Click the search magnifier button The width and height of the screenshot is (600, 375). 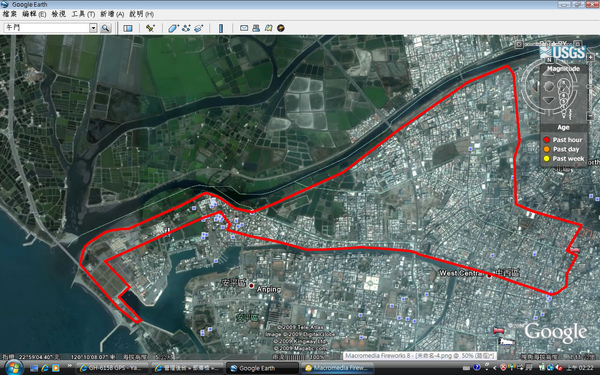(105, 28)
